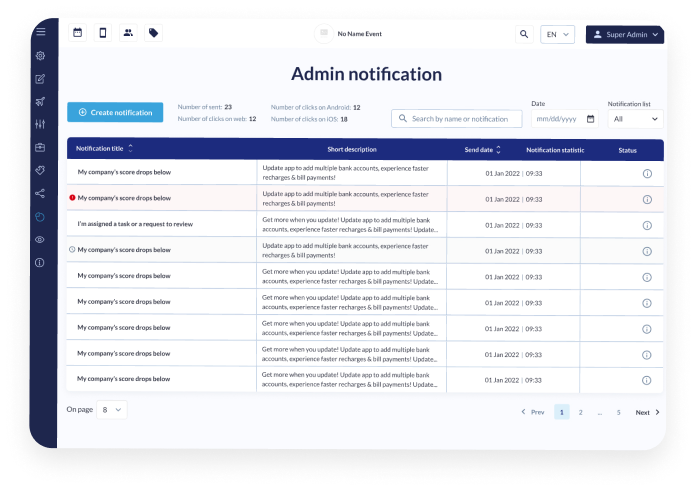The image size is (696, 490).
Task: Open the date picker calendar icon
Action: (x=590, y=119)
